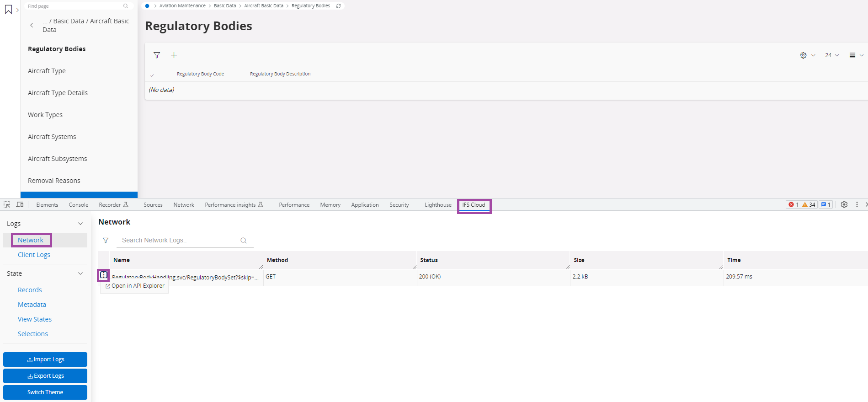Change the page size 24 dropdown
Screen dimensions: 868x402
click(831, 55)
